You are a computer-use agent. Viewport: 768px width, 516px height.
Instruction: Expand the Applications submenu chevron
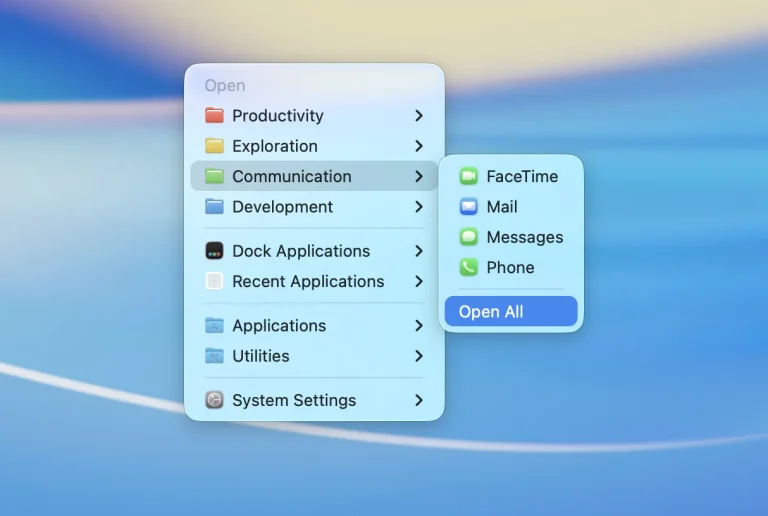[419, 326]
